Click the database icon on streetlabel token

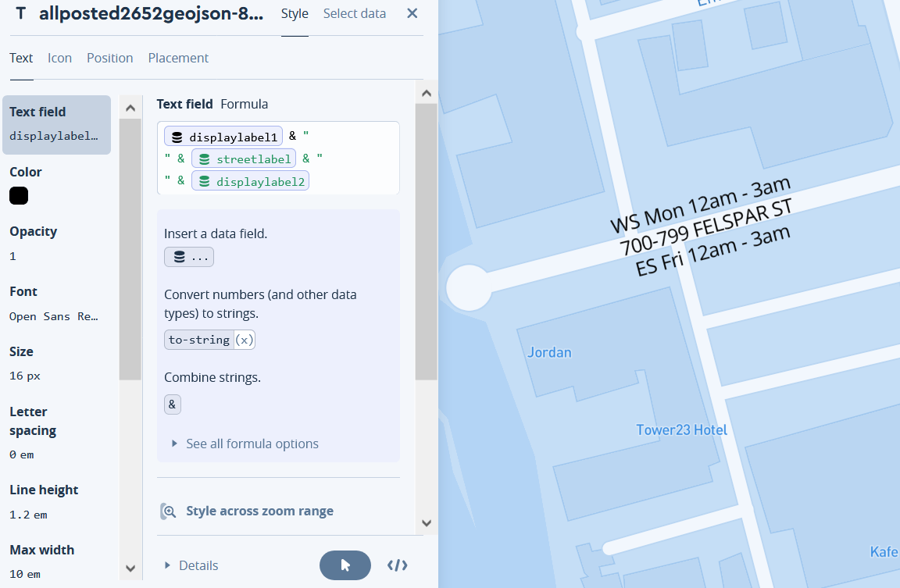[x=205, y=159]
